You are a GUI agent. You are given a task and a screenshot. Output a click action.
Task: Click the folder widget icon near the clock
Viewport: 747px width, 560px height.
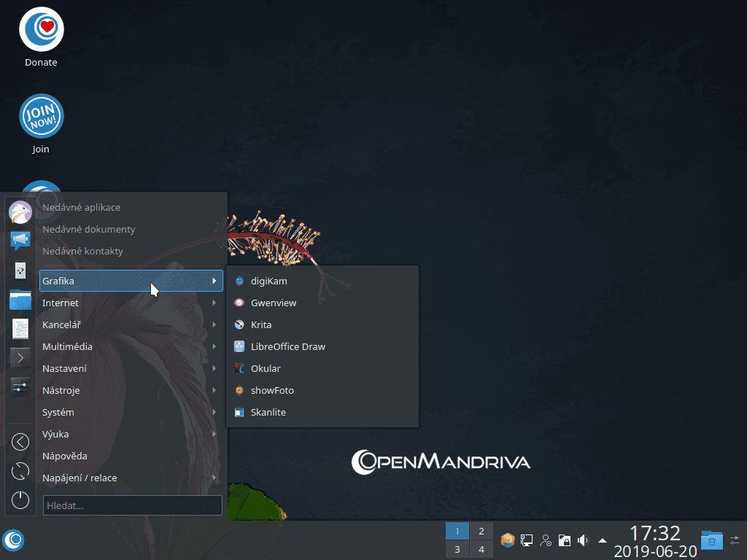pyautogui.click(x=711, y=540)
